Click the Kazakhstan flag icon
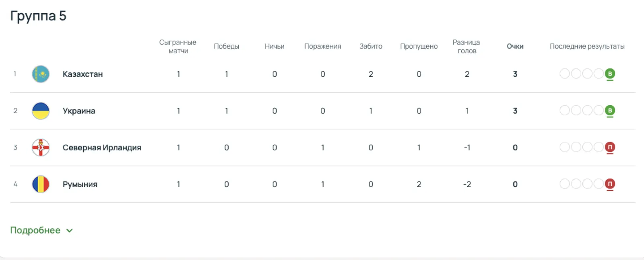Image resolution: width=644 pixels, height=260 pixels. tap(40, 74)
